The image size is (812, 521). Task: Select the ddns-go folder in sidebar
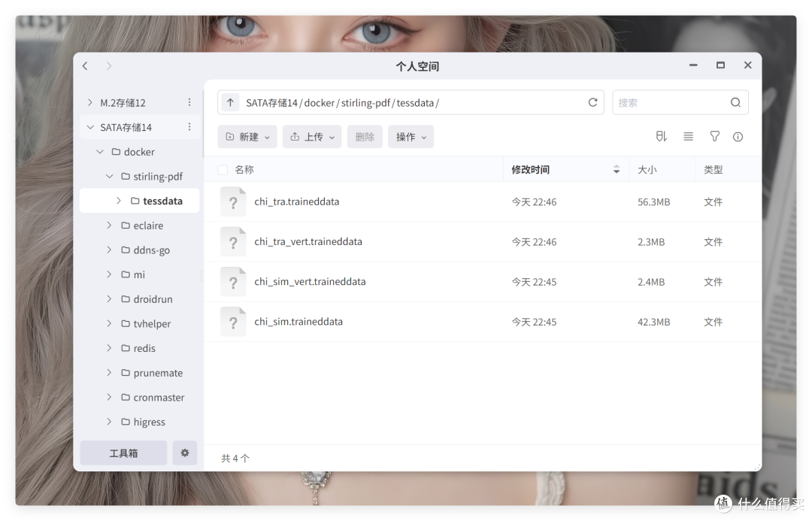(x=151, y=250)
